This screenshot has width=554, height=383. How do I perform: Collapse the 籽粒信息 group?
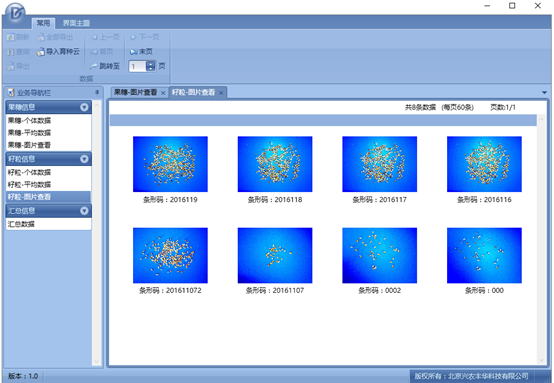point(84,159)
